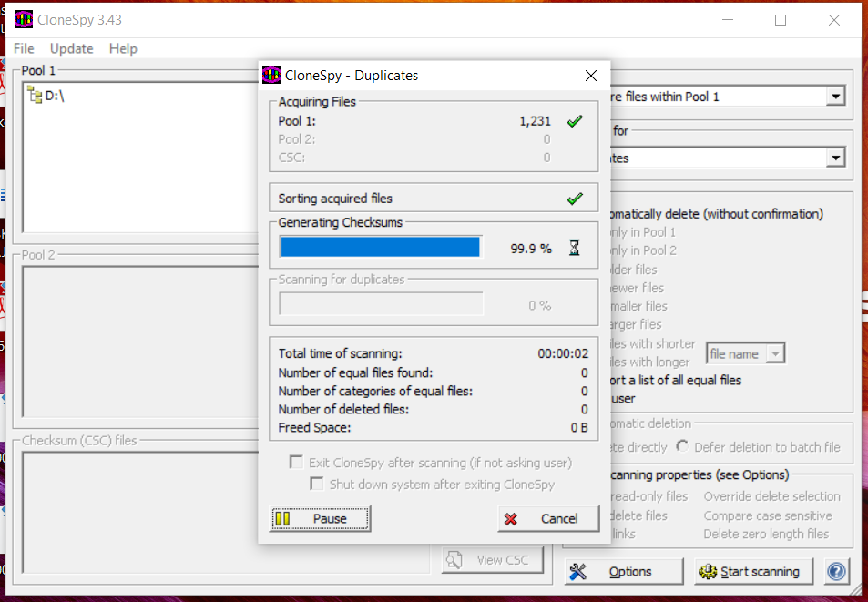This screenshot has width=868, height=602.
Task: Click the 'Freed Space:' label
Action: pos(314,428)
